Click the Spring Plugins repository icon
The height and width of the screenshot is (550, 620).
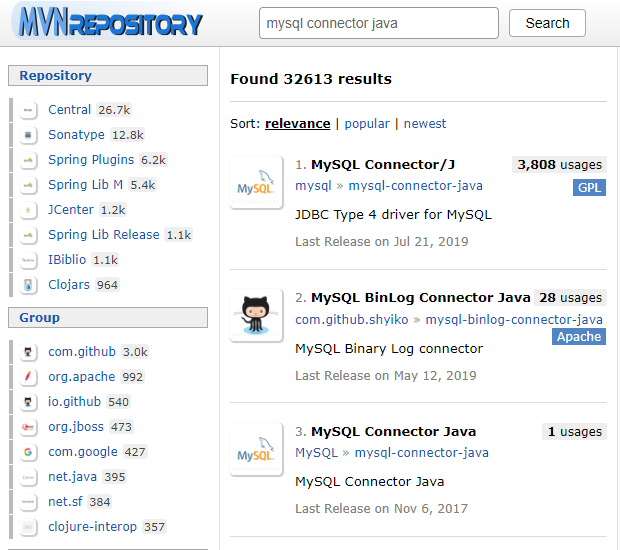28,160
